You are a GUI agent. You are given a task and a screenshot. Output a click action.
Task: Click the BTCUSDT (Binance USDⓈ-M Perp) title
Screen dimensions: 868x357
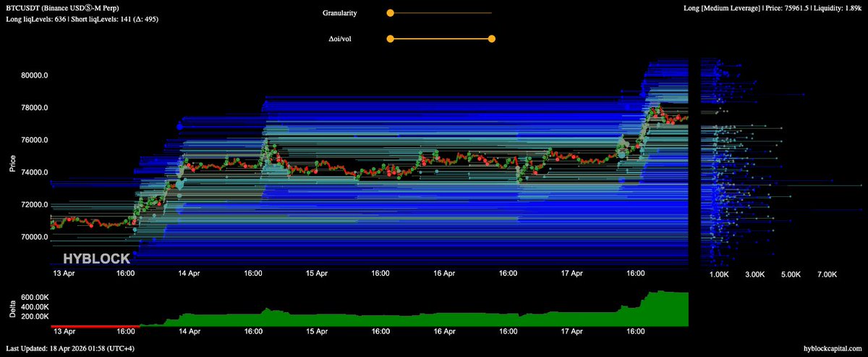(x=61, y=7)
